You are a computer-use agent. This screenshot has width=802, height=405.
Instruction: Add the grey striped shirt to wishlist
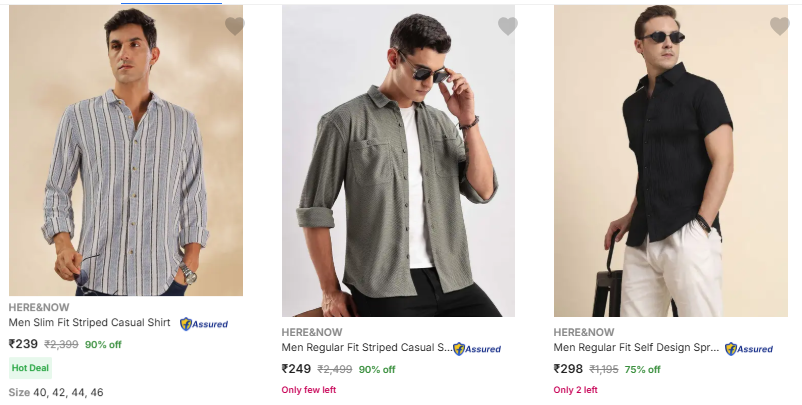(x=235, y=27)
